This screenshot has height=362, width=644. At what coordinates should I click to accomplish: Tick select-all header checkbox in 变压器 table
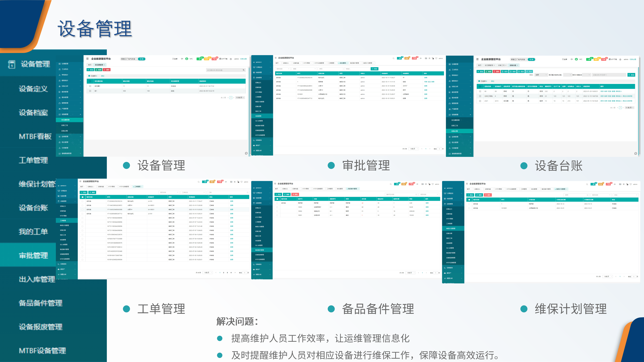coord(90,81)
